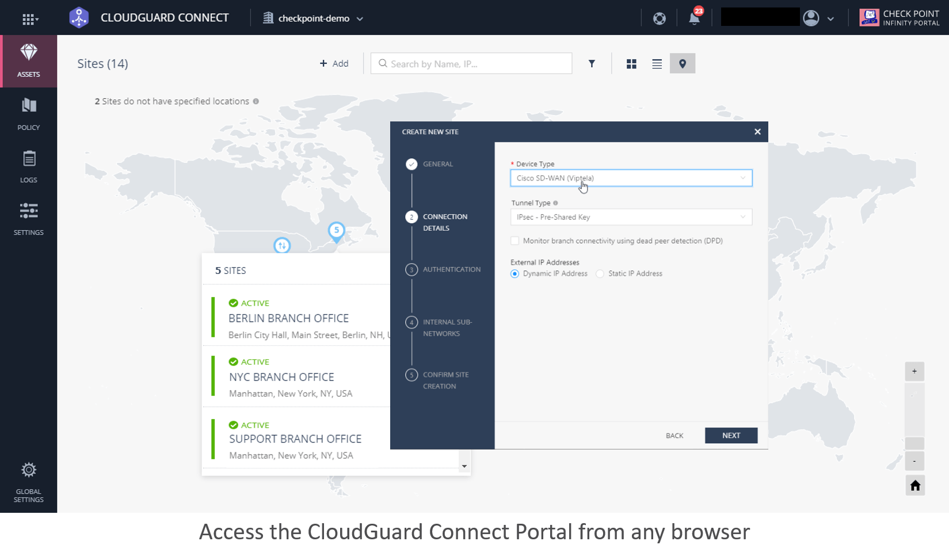Select the map view pin icon
Screen dimensions: 949x560
pyautogui.click(x=683, y=64)
